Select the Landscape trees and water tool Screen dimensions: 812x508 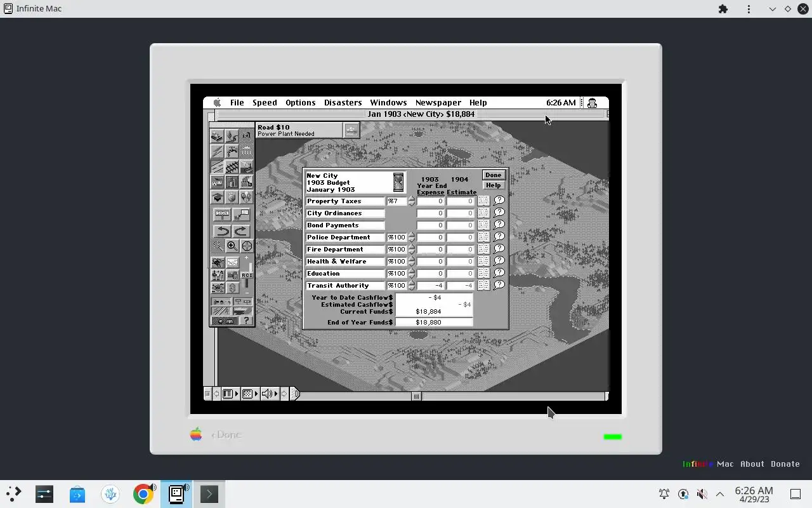[232, 135]
